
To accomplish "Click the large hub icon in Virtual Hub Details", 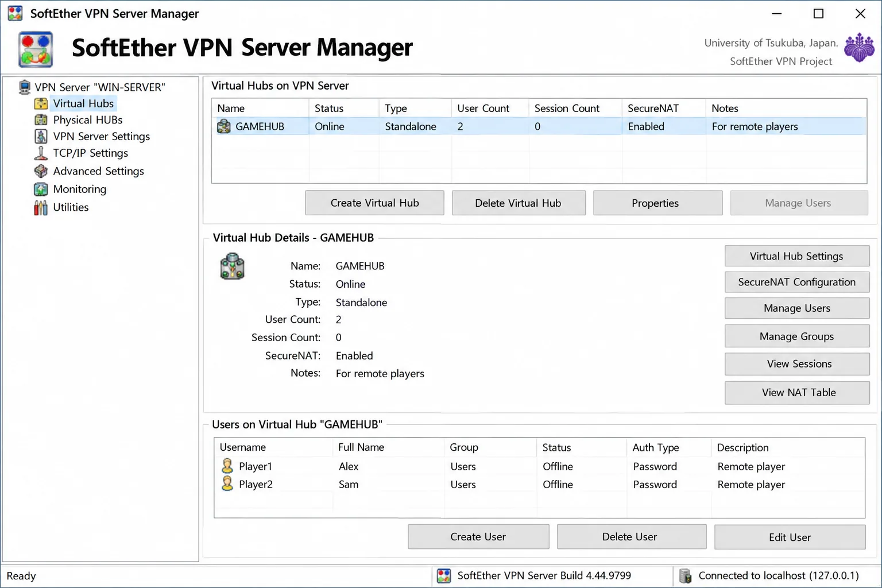I will pos(233,267).
